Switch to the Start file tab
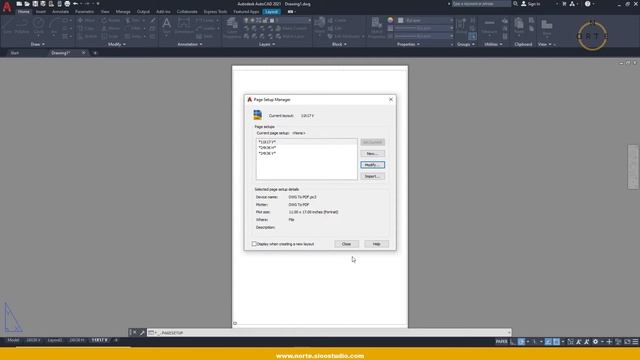640x360 pixels. (15, 53)
